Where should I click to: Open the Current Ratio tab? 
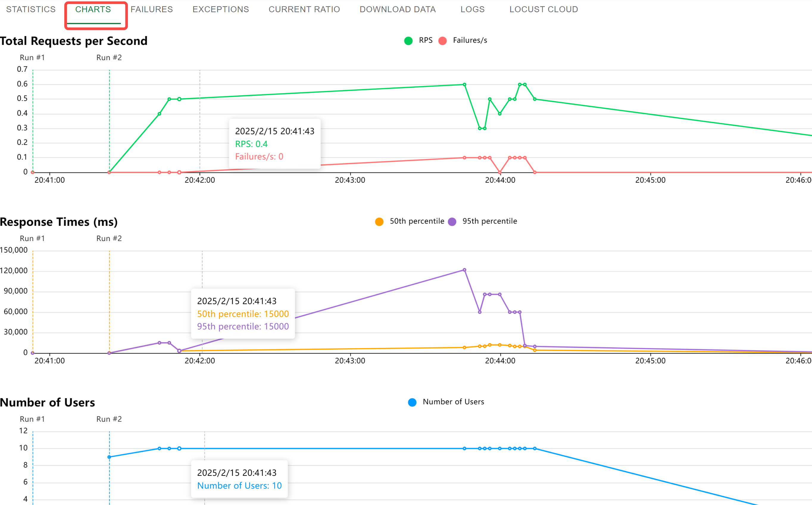(x=304, y=9)
